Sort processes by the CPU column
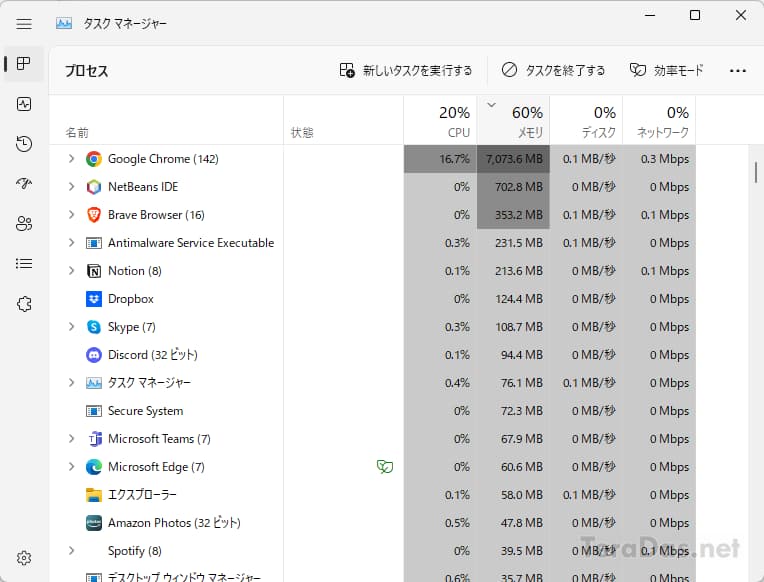Screen dimensions: 764x582 click(x=440, y=120)
